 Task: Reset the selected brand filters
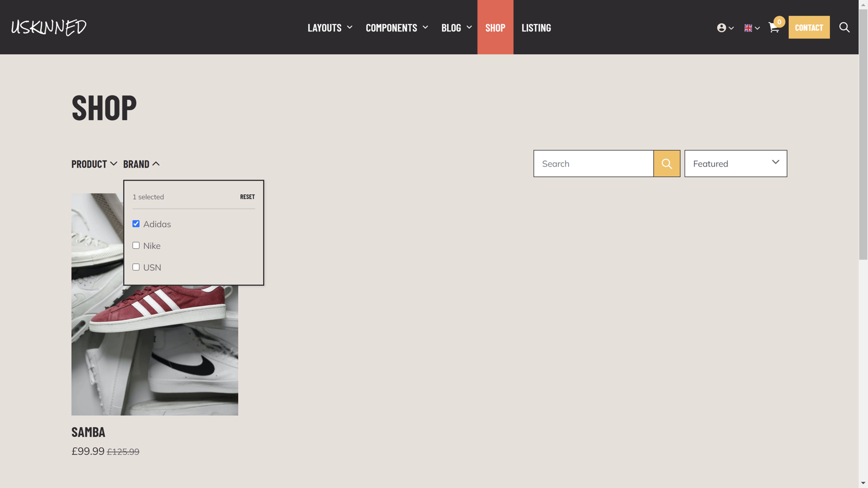[247, 197]
